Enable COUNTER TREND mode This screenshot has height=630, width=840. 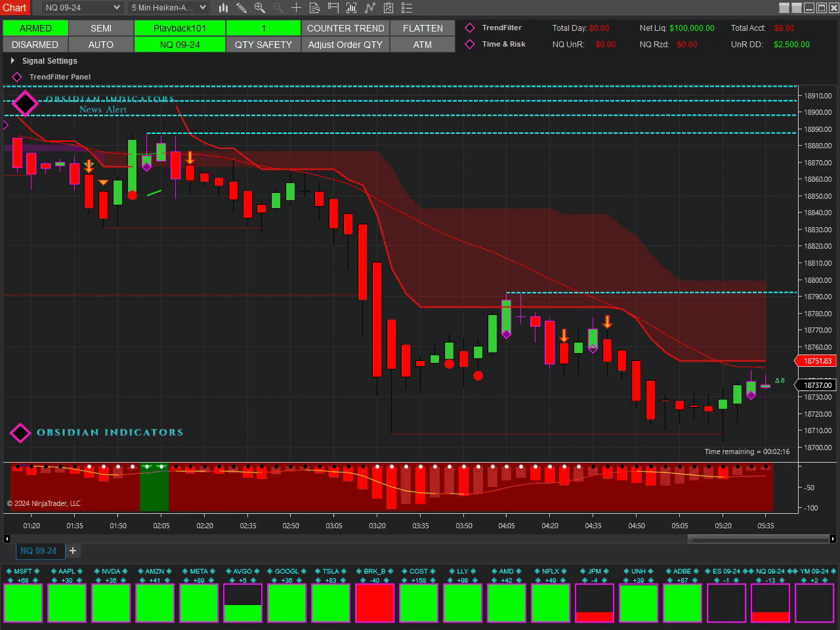(345, 28)
